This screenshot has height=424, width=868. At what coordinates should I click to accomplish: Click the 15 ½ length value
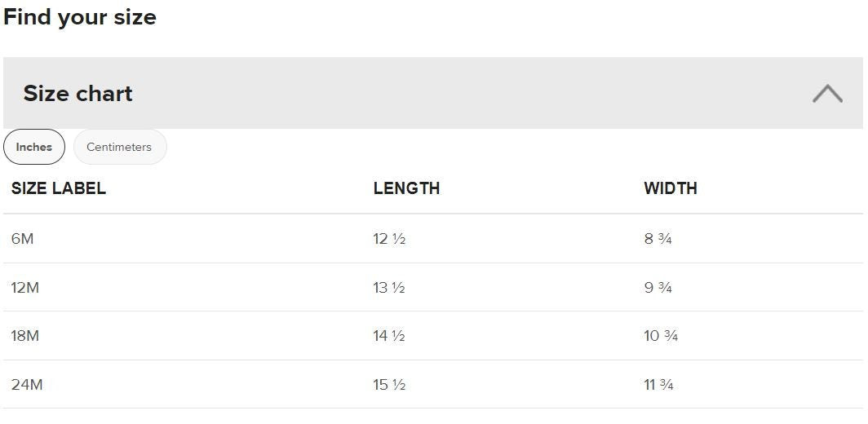pyautogui.click(x=389, y=385)
